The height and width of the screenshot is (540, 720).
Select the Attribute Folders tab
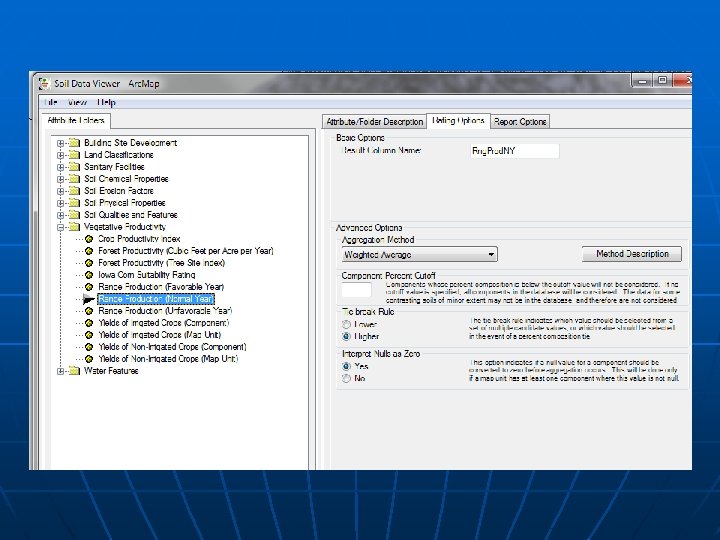76,121
